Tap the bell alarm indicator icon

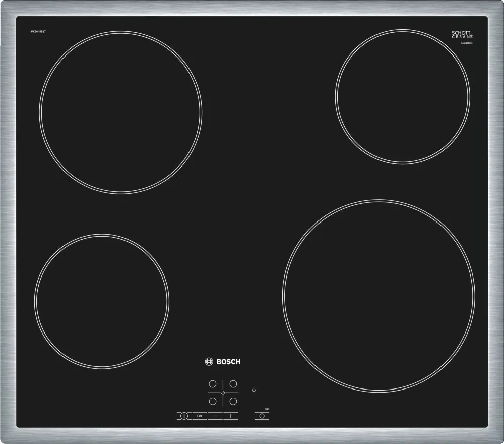pyautogui.click(x=254, y=390)
